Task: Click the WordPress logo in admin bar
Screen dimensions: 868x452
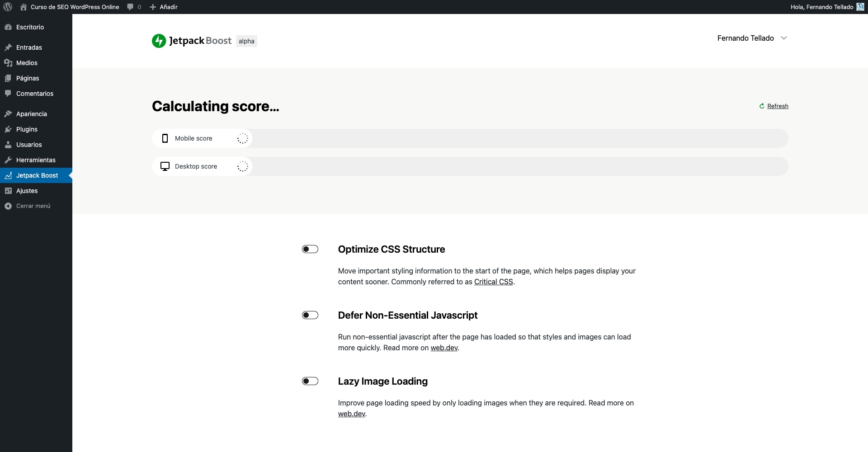Action: click(8, 7)
